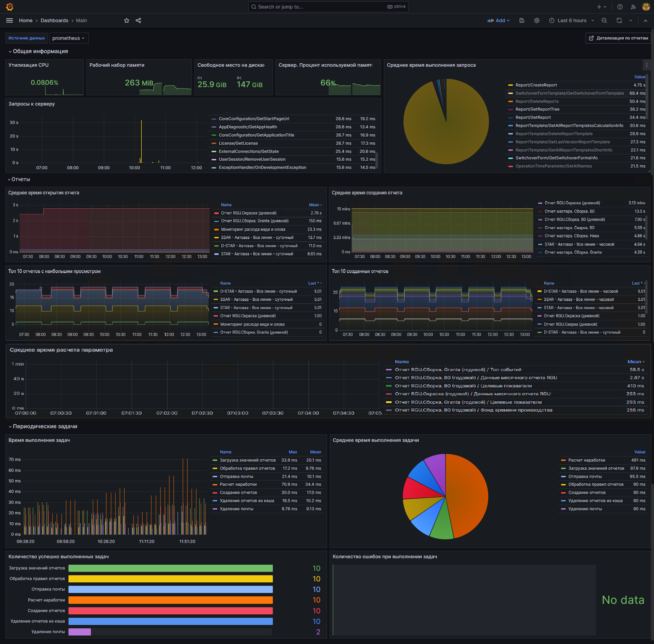Zoom out the time range

tap(604, 20)
